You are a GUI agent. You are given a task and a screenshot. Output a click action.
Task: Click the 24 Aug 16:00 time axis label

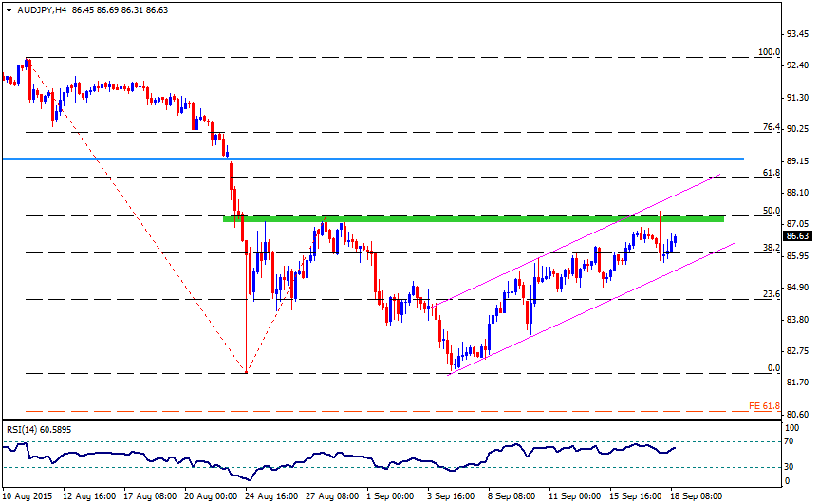pyautogui.click(x=272, y=495)
